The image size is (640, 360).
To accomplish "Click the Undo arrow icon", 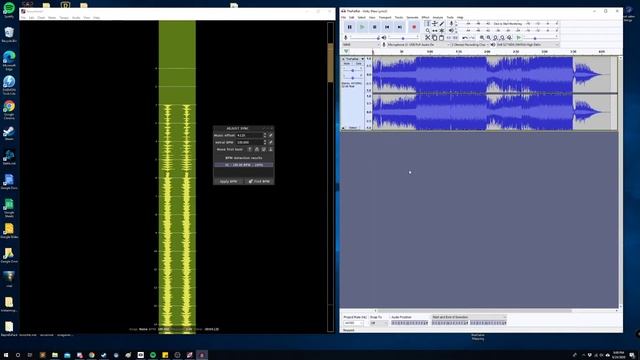I will pyautogui.click(x=464, y=38).
